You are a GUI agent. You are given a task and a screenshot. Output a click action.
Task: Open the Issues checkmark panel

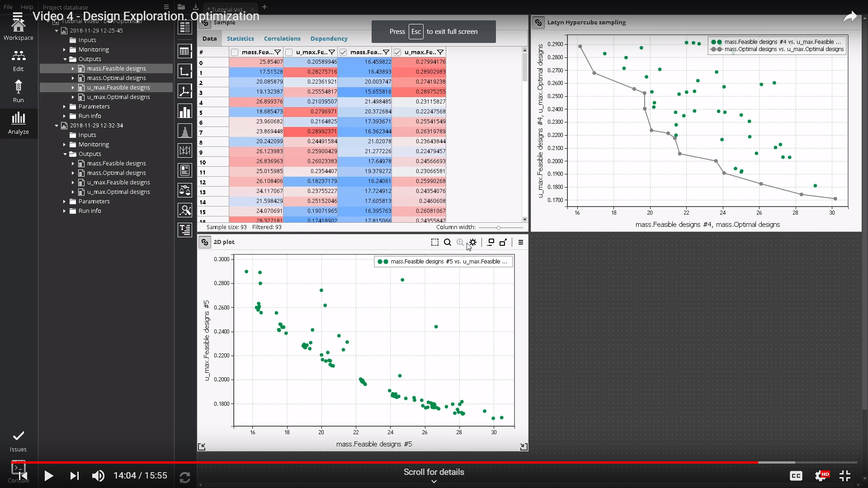[18, 441]
